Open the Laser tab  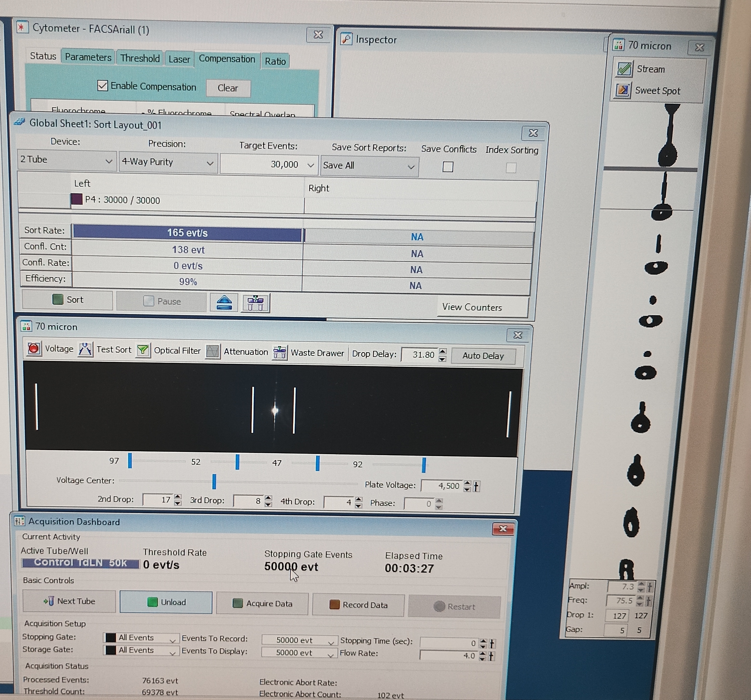click(179, 59)
